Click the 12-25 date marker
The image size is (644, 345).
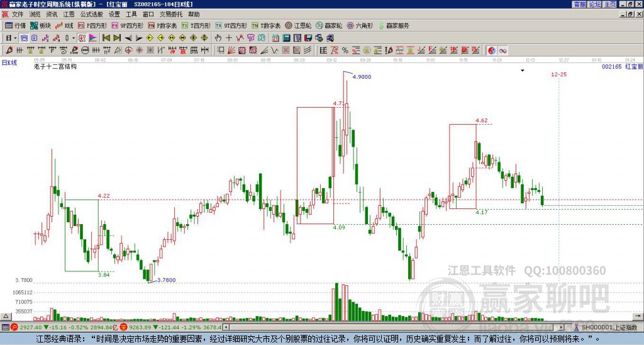click(x=559, y=74)
